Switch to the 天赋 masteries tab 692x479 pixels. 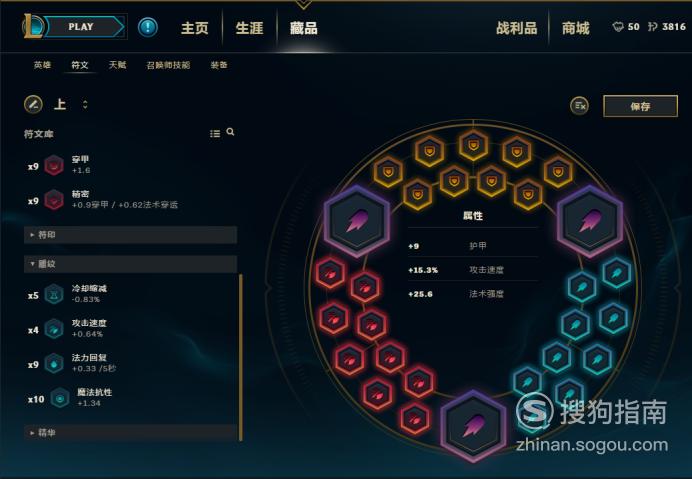point(117,65)
